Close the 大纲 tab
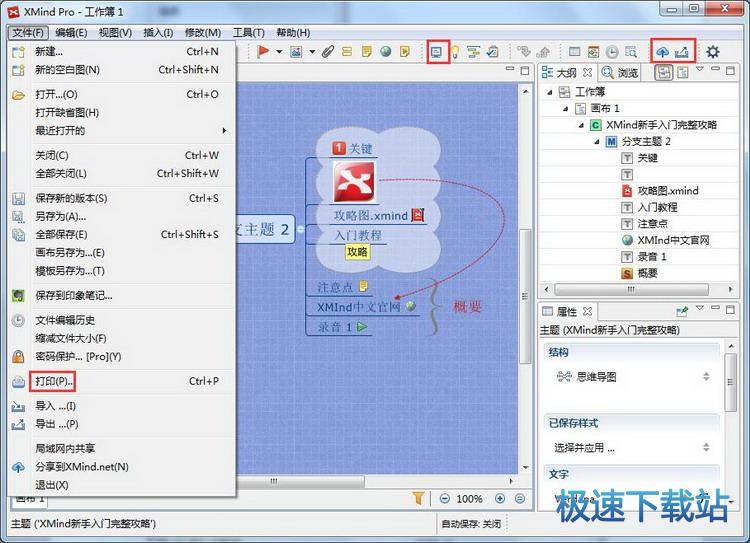 (588, 73)
